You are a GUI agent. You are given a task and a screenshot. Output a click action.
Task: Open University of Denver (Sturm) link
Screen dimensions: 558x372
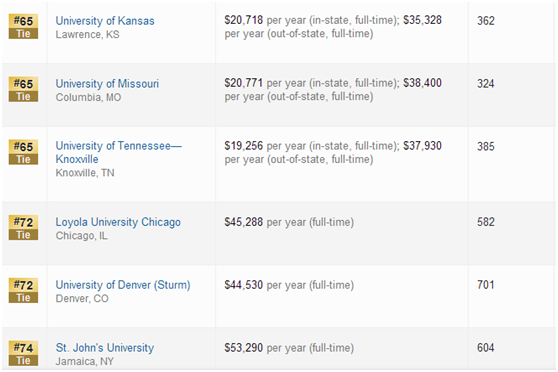point(123,285)
